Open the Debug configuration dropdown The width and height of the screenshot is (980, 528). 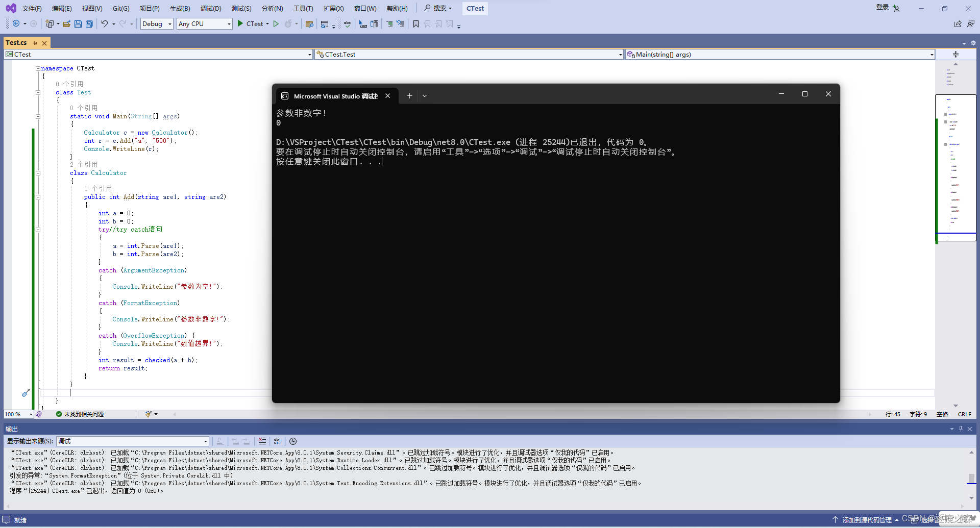tap(157, 24)
